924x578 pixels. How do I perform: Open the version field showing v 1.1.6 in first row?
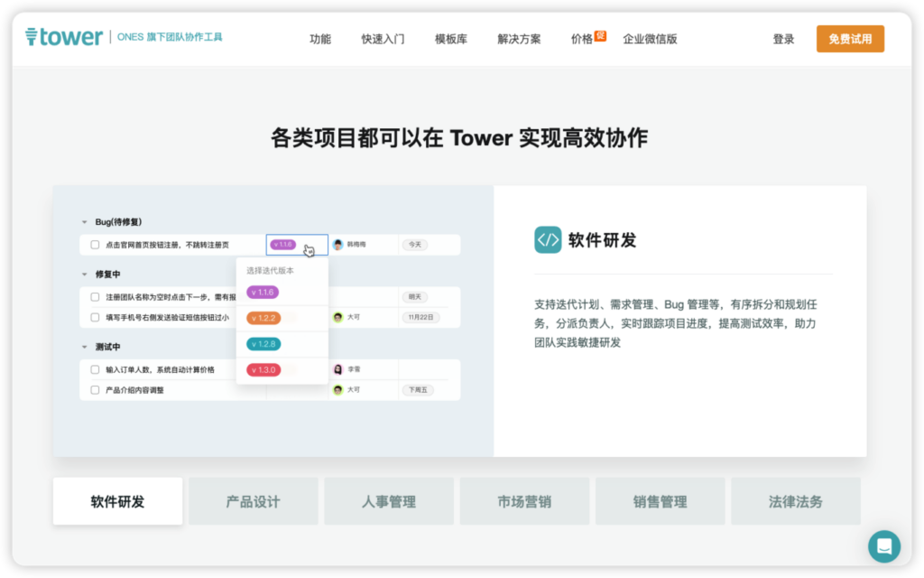[297, 245]
